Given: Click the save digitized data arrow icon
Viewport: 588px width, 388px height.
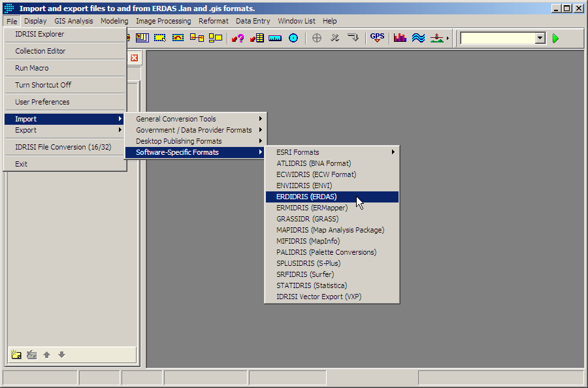Looking at the screenshot, I should pyautogui.click(x=353, y=38).
